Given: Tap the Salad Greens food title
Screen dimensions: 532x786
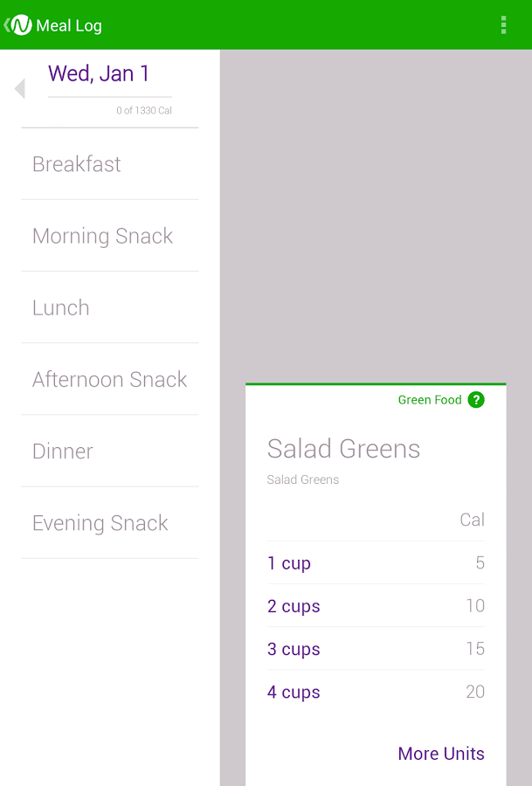Looking at the screenshot, I should pos(344,449).
